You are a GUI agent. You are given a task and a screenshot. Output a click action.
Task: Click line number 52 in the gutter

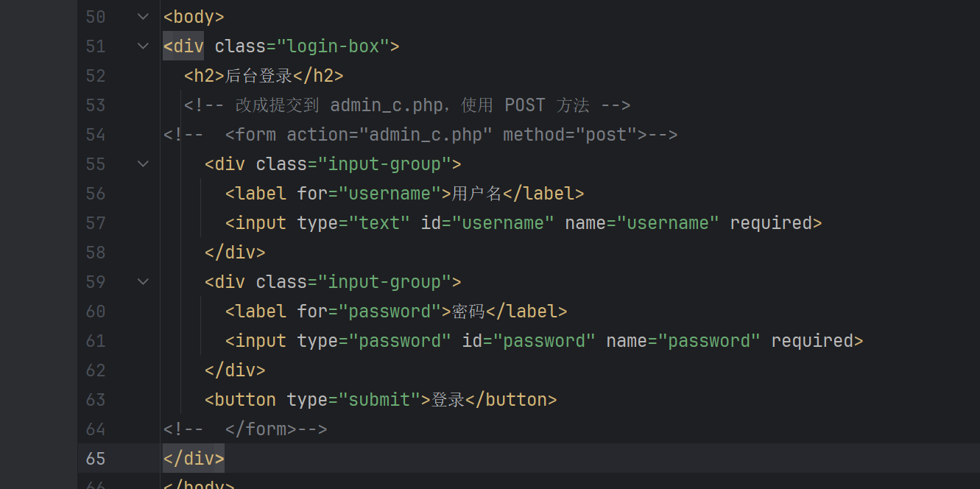tap(96, 75)
